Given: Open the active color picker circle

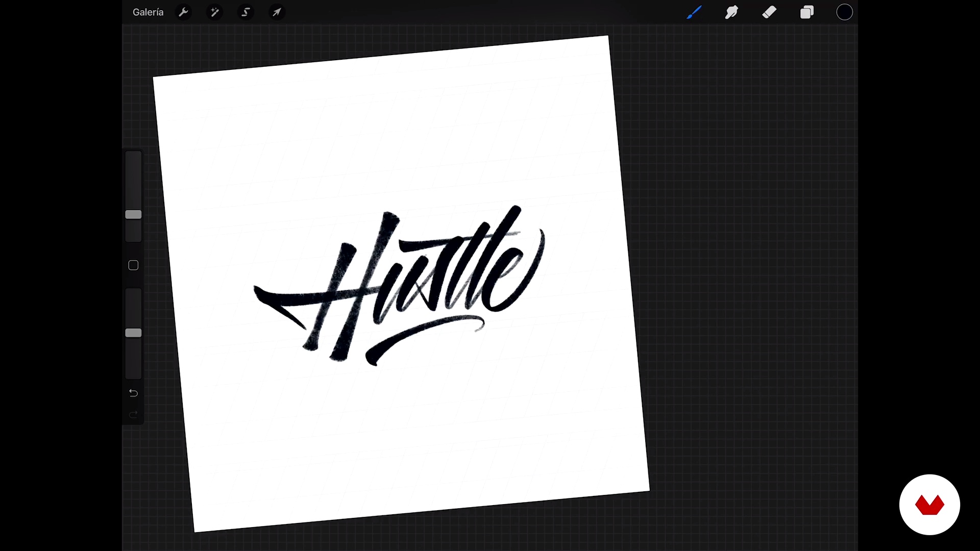Looking at the screenshot, I should click(844, 12).
